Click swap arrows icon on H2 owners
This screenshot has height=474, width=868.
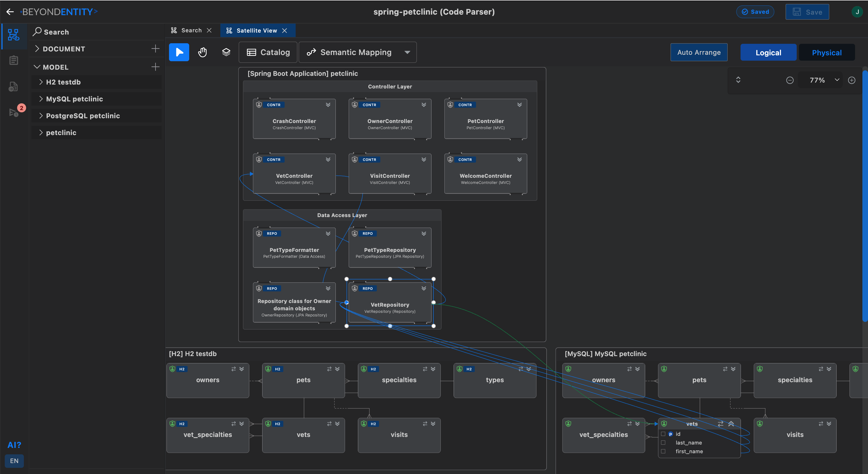[234, 369]
